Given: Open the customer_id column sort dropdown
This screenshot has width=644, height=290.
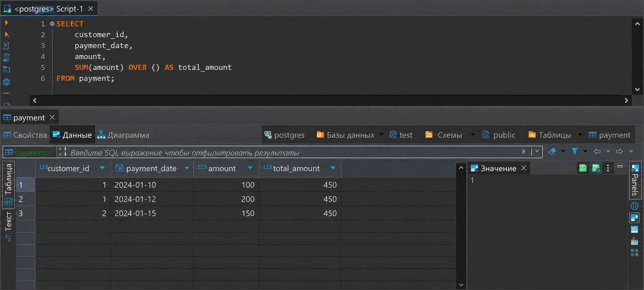Looking at the screenshot, I should pyautogui.click(x=103, y=168).
